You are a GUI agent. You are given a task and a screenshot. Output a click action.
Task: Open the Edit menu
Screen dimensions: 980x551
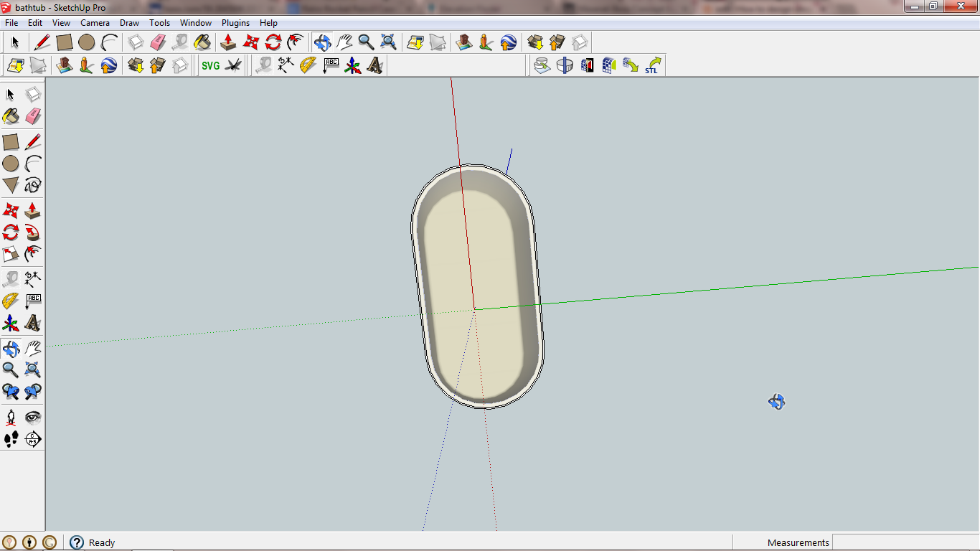click(35, 23)
